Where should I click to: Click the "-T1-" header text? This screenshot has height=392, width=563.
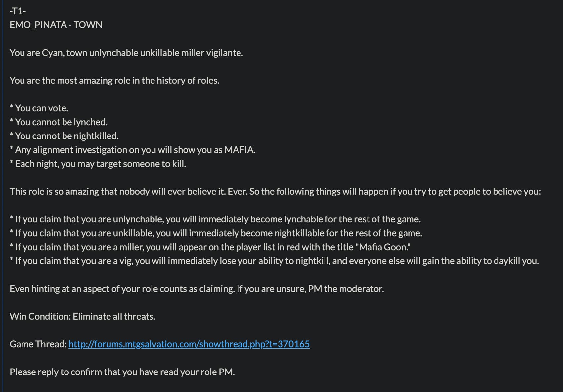pos(18,11)
